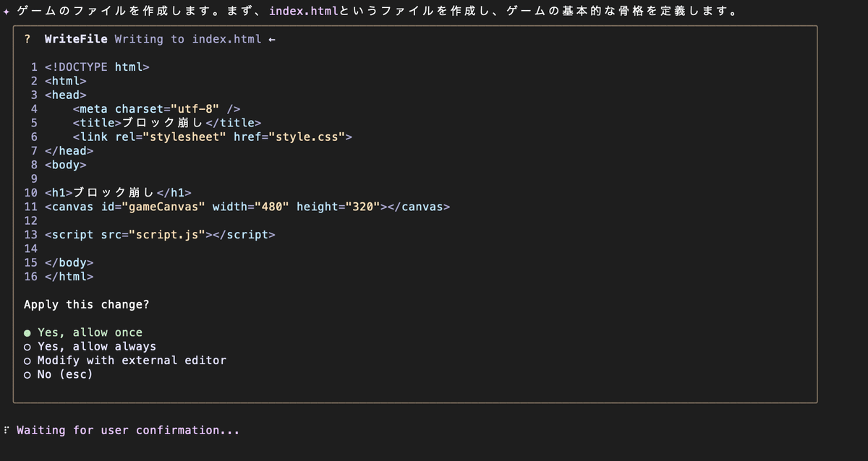Click the question mark icon beside WriteFile
Image resolution: width=868 pixels, height=461 pixels.
(27, 39)
